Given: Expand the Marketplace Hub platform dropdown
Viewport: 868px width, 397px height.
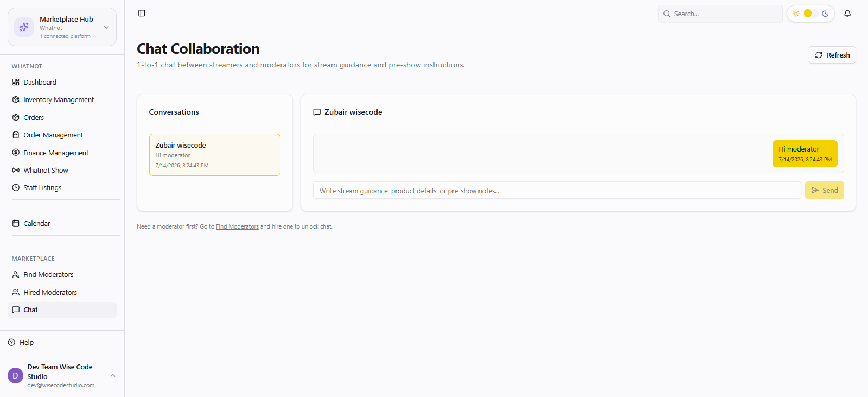Looking at the screenshot, I should tap(106, 27).
